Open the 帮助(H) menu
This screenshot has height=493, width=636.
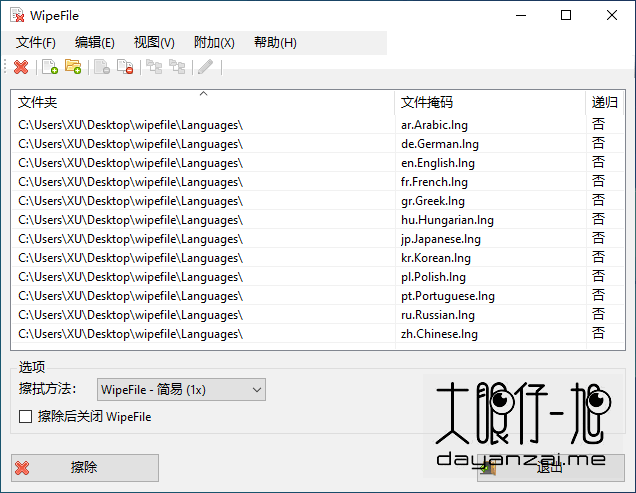click(275, 43)
